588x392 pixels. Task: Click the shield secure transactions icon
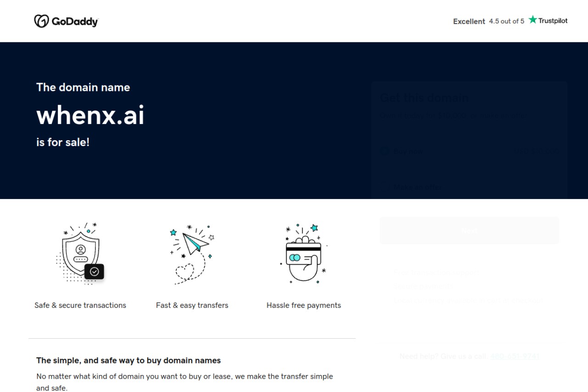coord(80,253)
